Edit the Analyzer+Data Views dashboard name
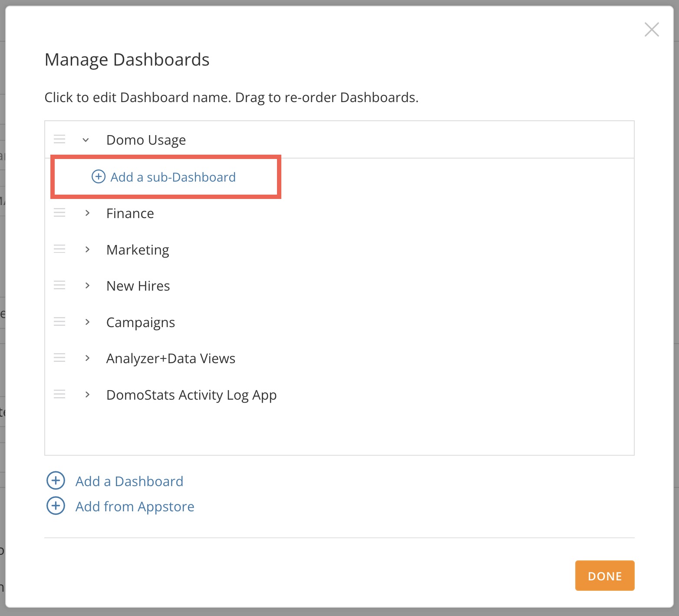 pyautogui.click(x=171, y=358)
